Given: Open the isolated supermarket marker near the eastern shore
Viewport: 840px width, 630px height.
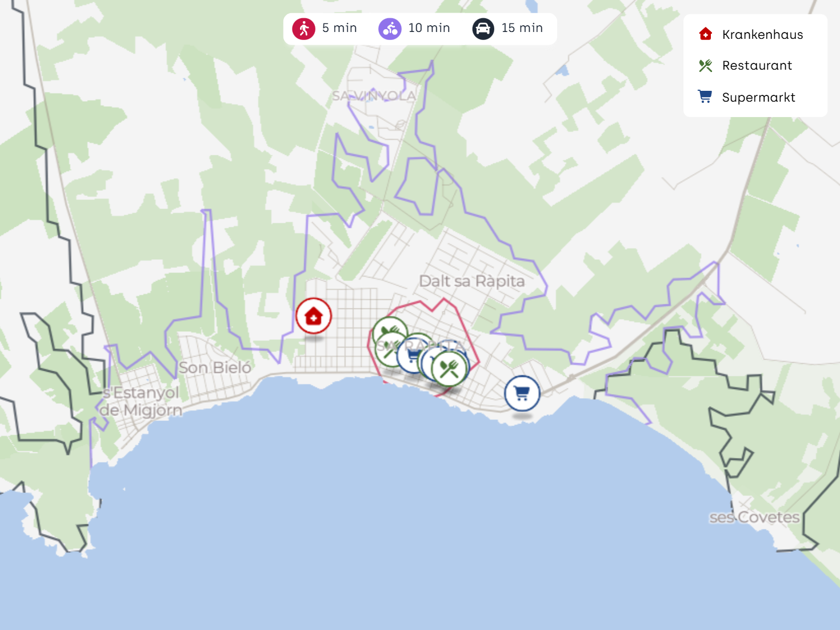Looking at the screenshot, I should coord(522,393).
